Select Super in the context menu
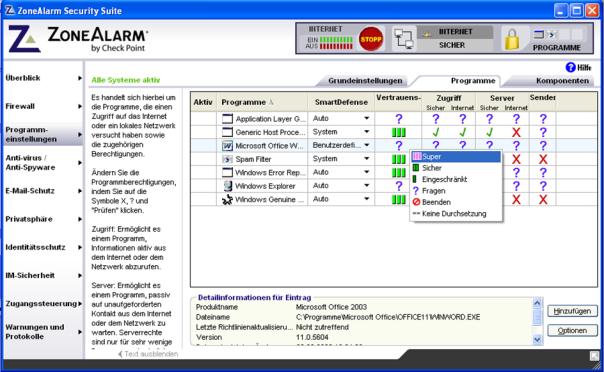Screen dimensions: 604x372 pos(456,156)
